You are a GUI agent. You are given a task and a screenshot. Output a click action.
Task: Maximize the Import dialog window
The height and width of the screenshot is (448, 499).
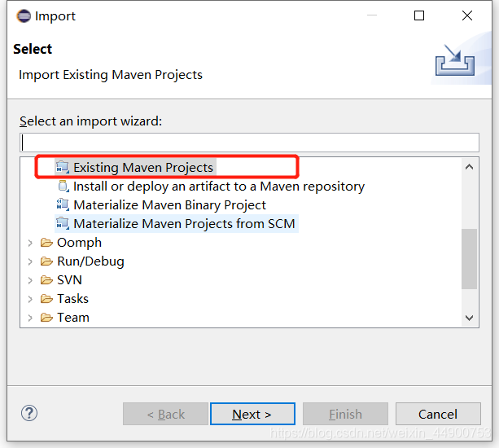click(x=419, y=15)
